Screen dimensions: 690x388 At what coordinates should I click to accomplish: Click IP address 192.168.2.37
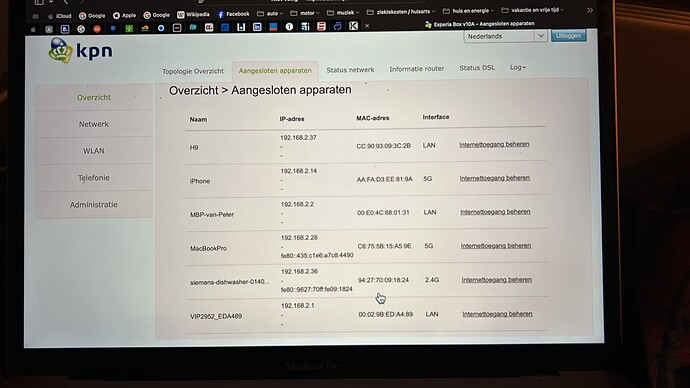298,138
